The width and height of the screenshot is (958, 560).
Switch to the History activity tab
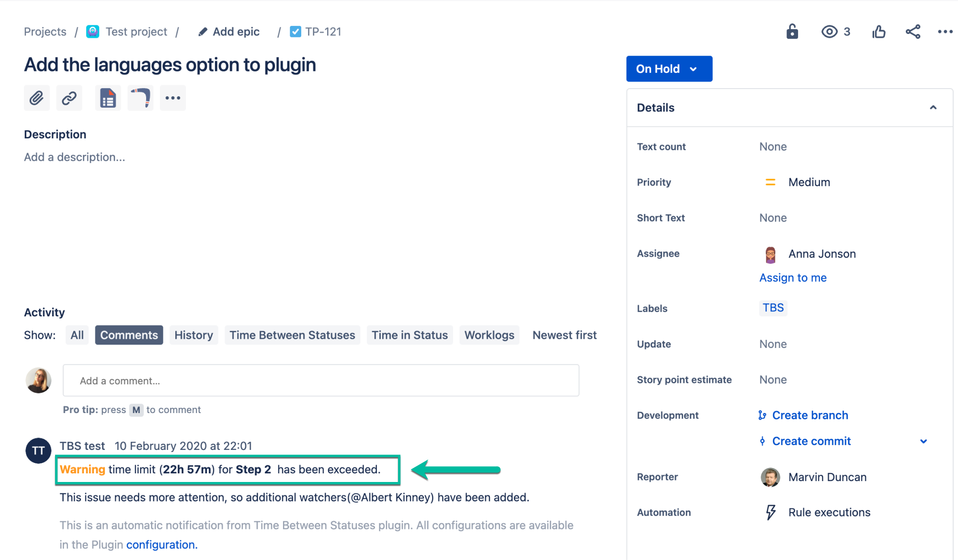[194, 335]
